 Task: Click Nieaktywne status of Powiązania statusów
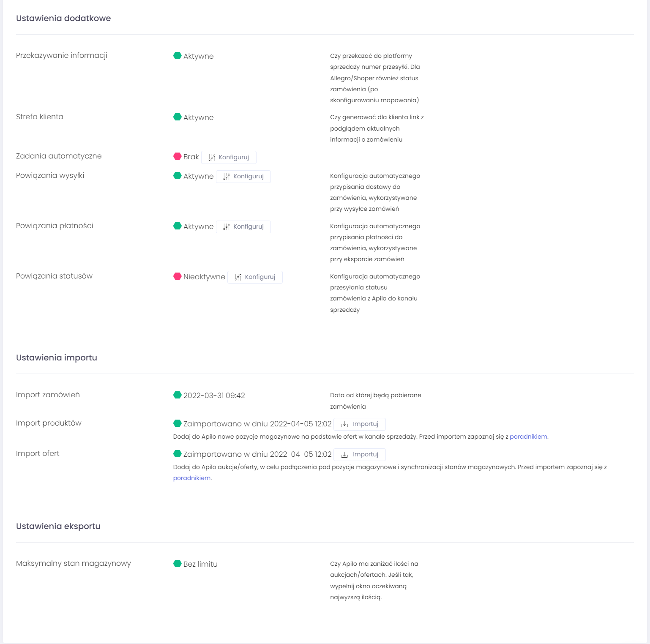[204, 277]
